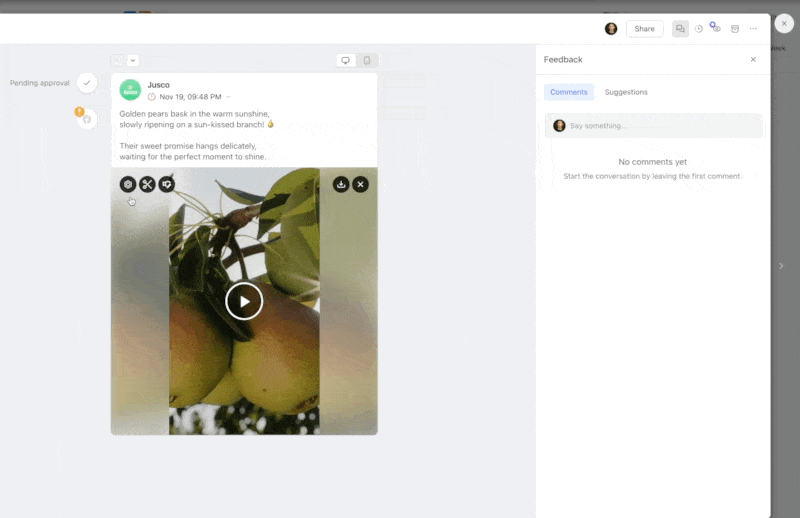Click the scissors trim icon on video
This screenshot has width=800, height=518.
[x=147, y=184]
